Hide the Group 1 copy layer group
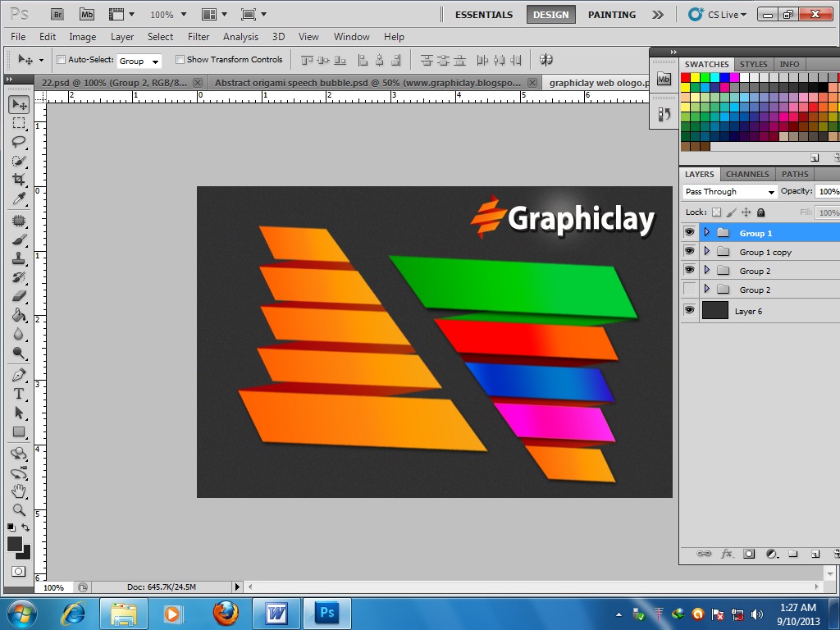 689,251
